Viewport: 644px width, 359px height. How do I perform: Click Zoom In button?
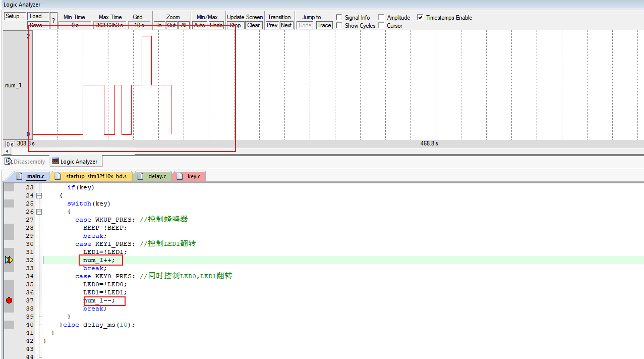coord(159,25)
